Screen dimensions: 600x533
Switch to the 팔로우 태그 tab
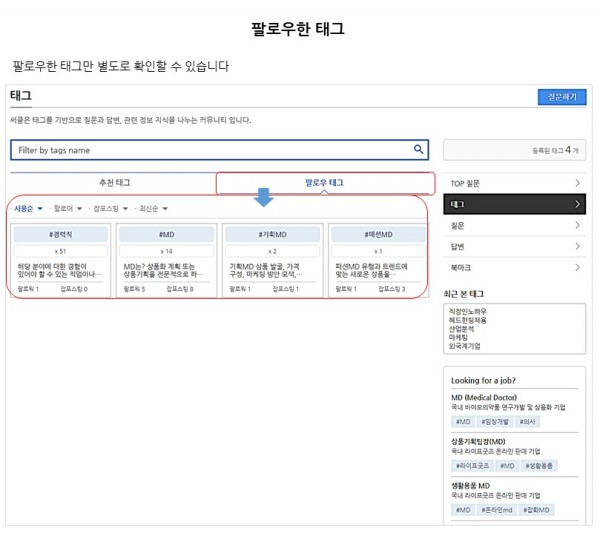(324, 183)
